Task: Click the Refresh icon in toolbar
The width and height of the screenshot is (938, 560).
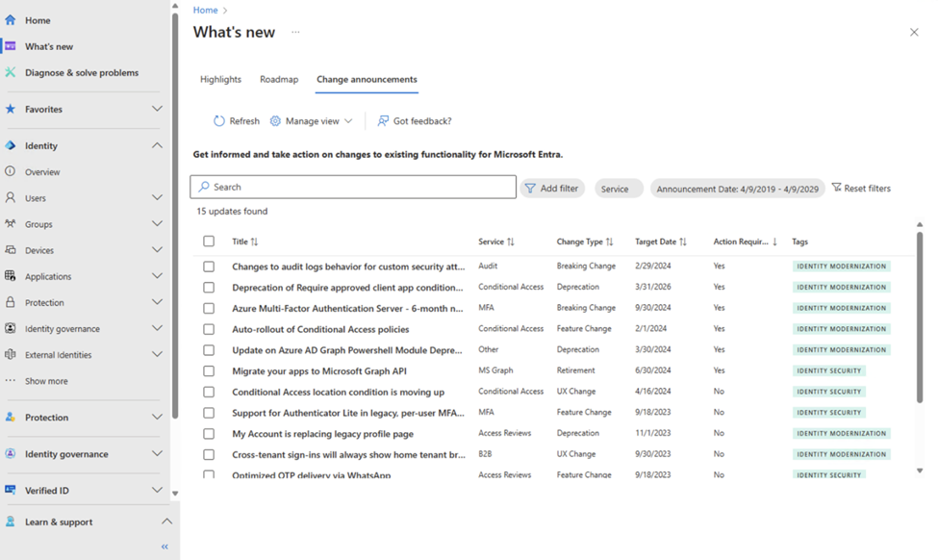Action: tap(219, 121)
